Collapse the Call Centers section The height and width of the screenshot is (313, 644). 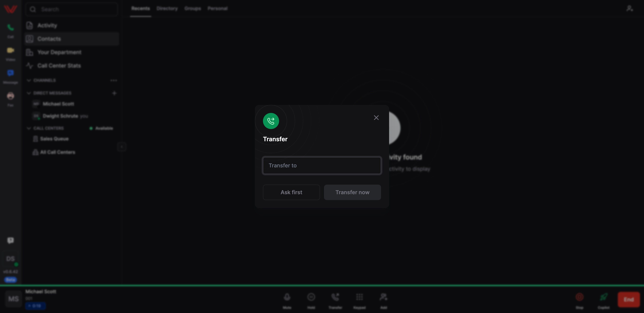click(x=29, y=128)
